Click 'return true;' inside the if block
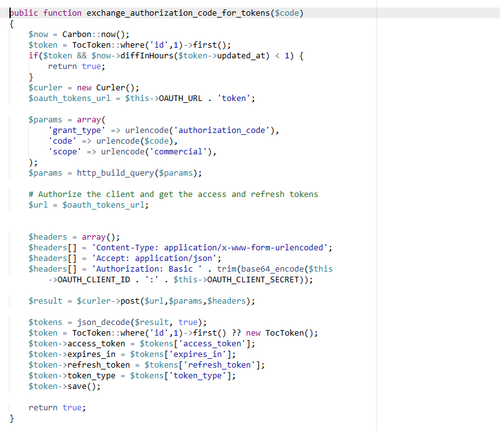500x431 pixels. click(77, 66)
